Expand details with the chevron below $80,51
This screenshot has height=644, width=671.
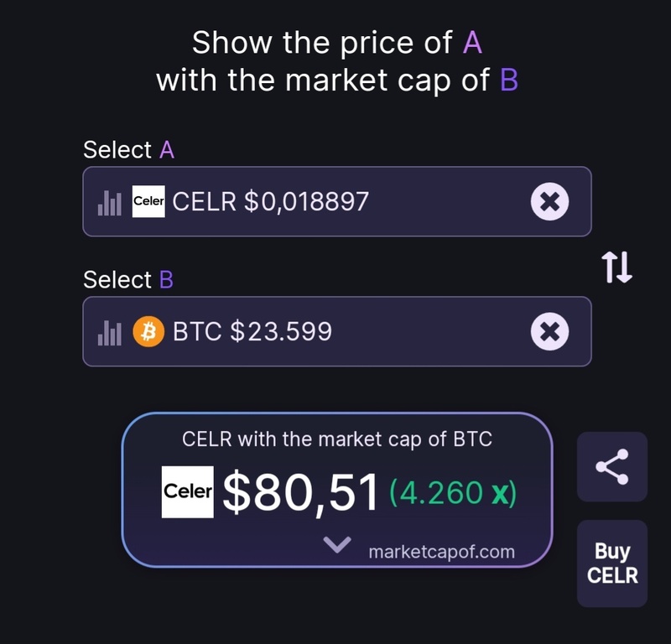[337, 545]
